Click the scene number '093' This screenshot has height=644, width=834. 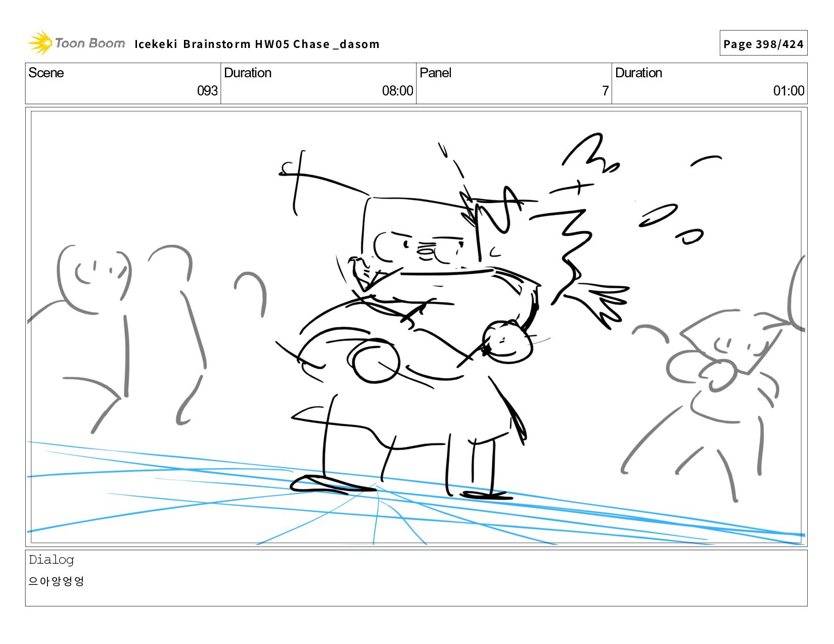tap(207, 91)
